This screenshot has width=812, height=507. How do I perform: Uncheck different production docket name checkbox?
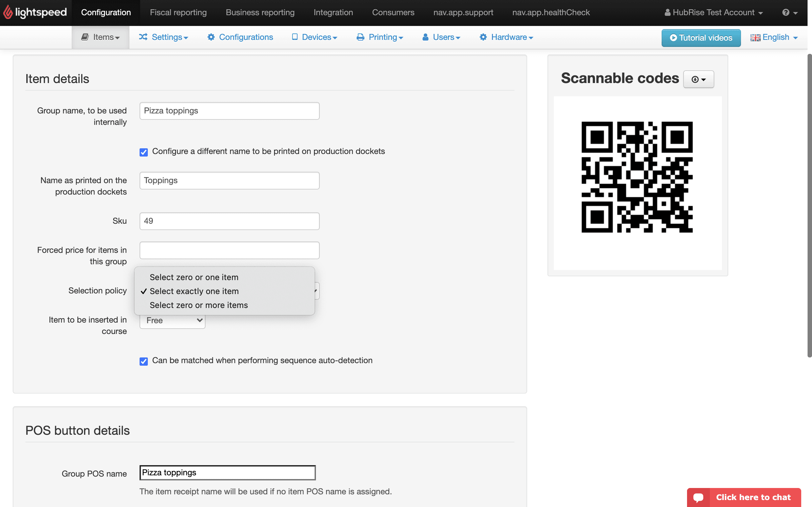pyautogui.click(x=144, y=152)
